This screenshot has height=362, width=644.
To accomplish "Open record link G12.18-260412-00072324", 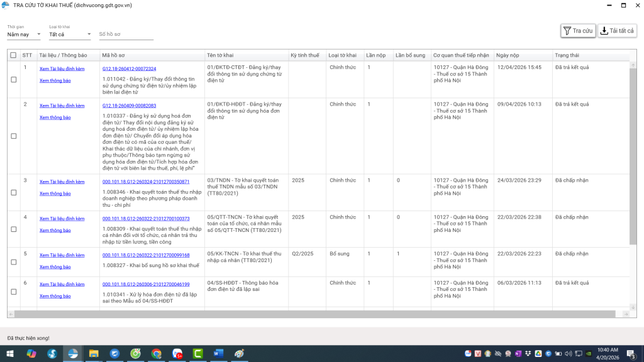I will coord(129,69).
